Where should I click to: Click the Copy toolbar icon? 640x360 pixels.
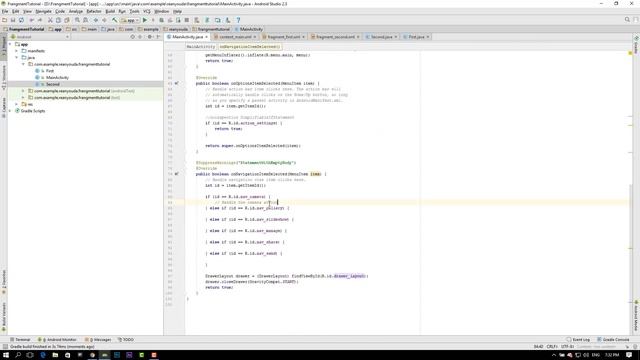click(x=58, y=20)
